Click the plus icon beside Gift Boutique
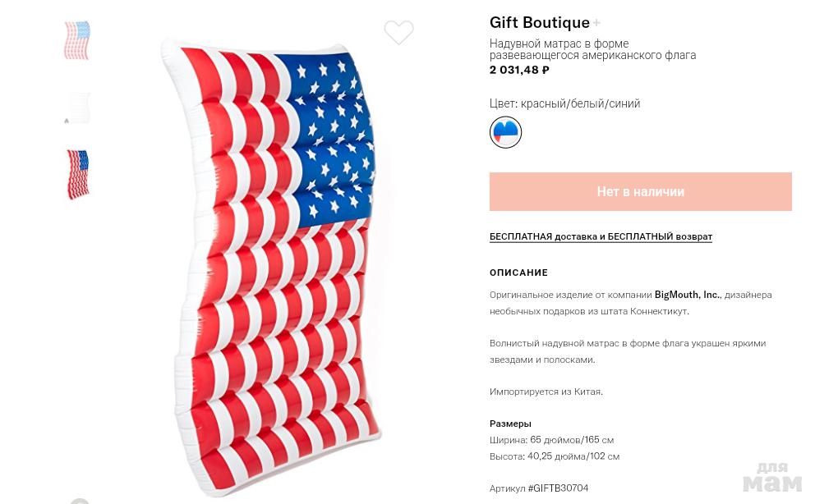The height and width of the screenshot is (504, 815). point(596,23)
